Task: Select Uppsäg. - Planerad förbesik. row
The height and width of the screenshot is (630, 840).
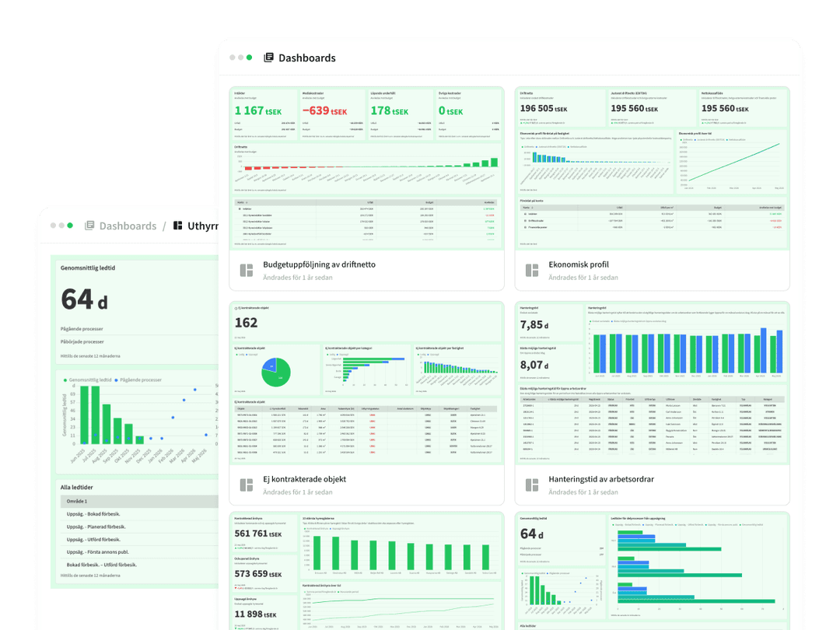Action: [x=139, y=527]
